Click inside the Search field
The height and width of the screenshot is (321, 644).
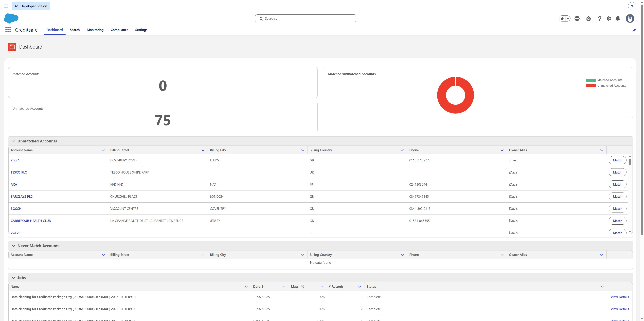[x=306, y=18]
